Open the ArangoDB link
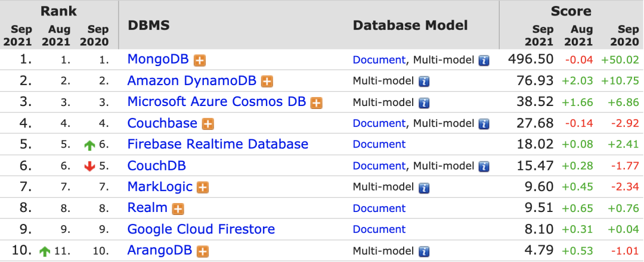The height and width of the screenshot is (262, 644). tap(160, 251)
